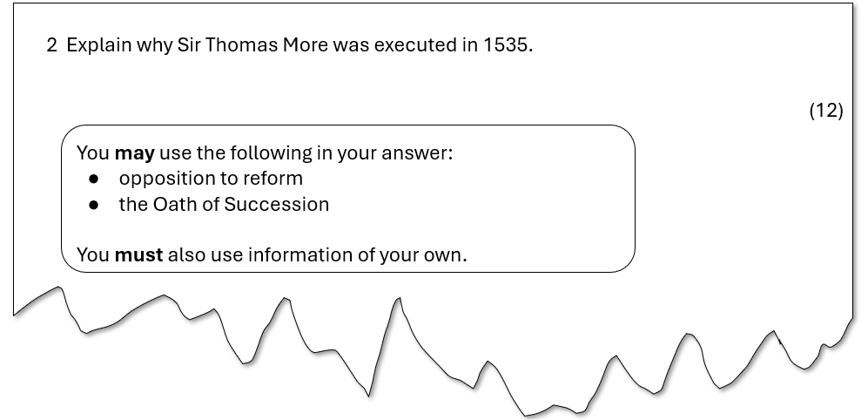Click the word "Succession"
Viewport: 868px width, 420px height.
pos(276,205)
